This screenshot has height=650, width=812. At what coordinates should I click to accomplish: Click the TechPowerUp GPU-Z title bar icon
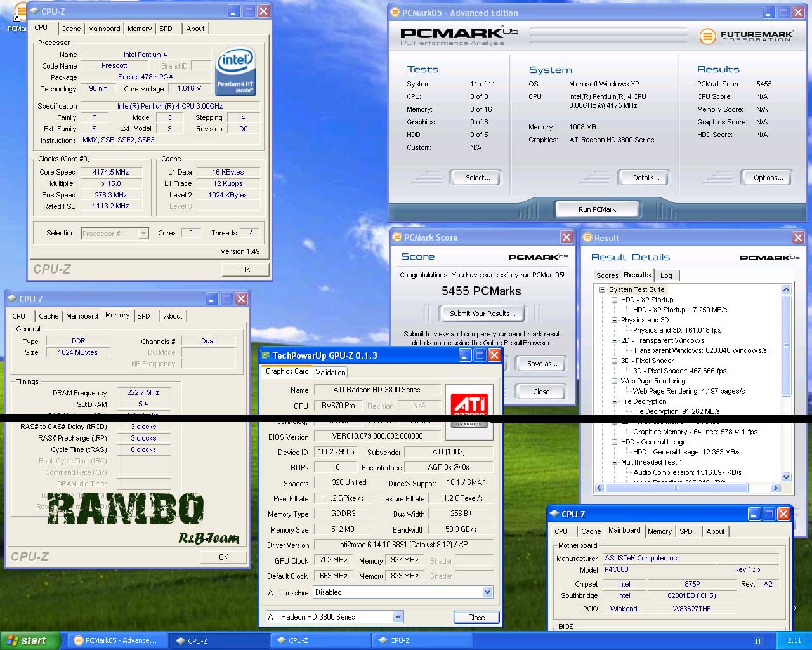pyautogui.click(x=266, y=355)
